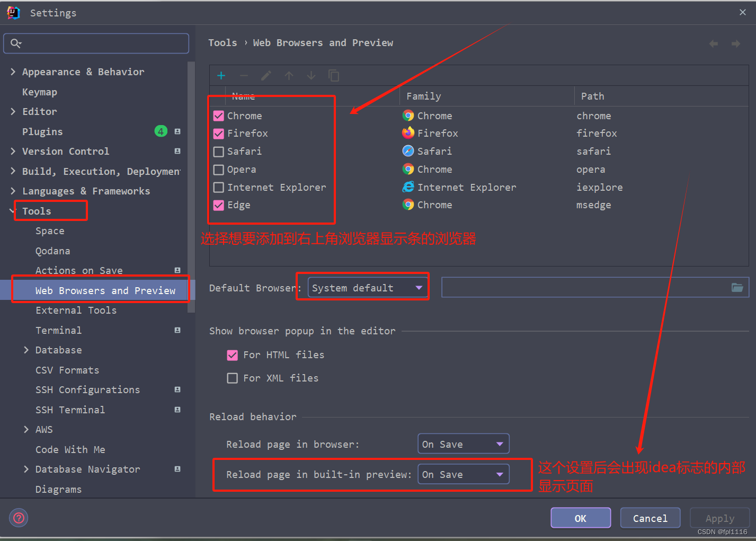The width and height of the screenshot is (756, 541).
Task: Click the Internet Explorer family icon
Action: [408, 187]
